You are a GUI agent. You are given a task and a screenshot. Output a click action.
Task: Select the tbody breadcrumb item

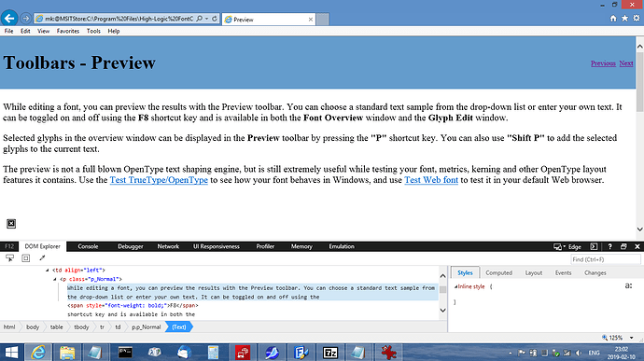click(x=81, y=326)
